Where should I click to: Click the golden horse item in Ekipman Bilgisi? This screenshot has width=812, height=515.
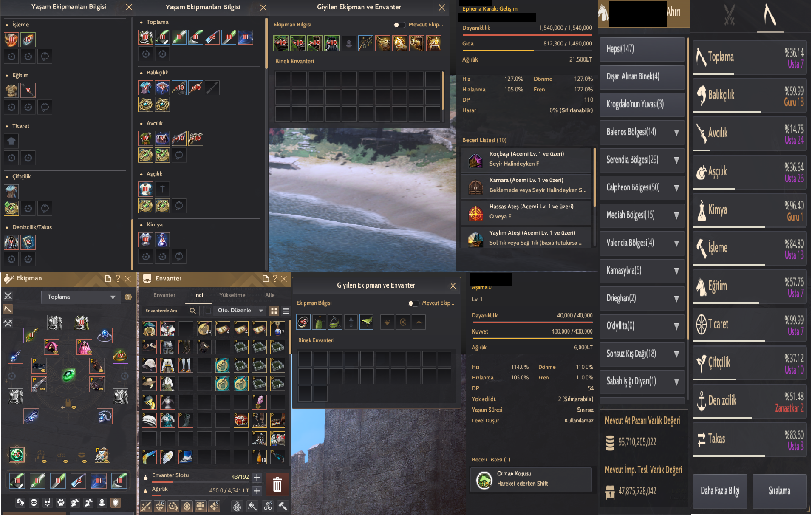point(400,43)
